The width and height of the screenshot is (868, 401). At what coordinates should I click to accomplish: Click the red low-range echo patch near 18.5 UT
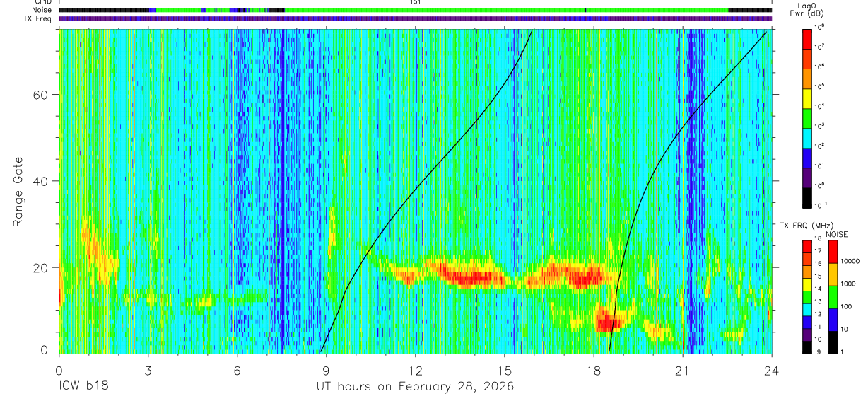coord(607,322)
